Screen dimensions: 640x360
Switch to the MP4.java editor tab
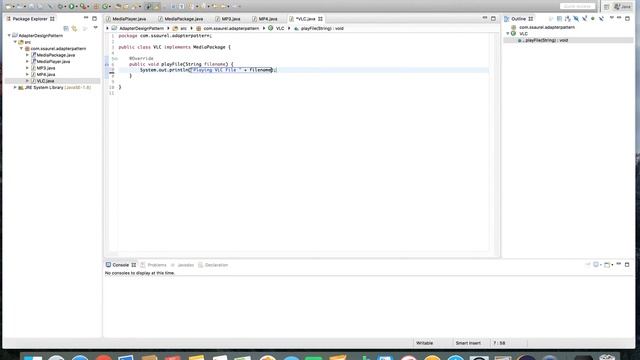[x=268, y=19]
